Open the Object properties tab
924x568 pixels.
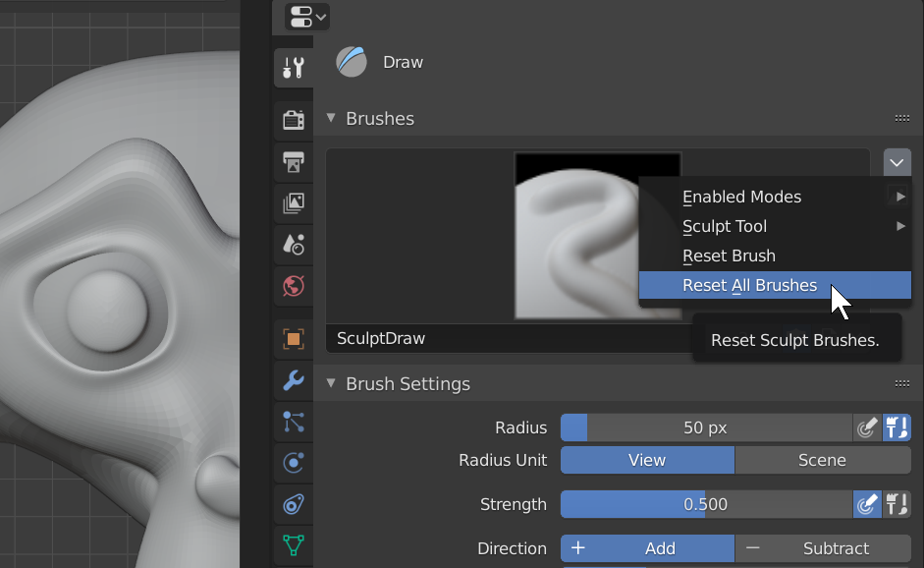[x=293, y=338]
